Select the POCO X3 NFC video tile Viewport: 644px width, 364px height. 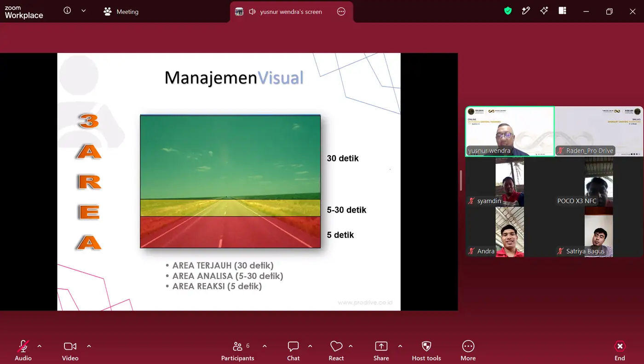pos(599,182)
